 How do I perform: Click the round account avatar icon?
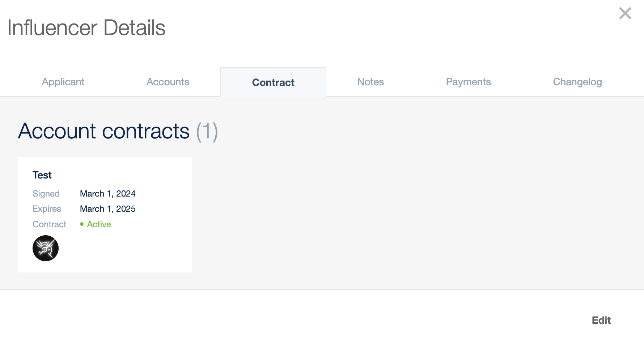click(x=46, y=248)
